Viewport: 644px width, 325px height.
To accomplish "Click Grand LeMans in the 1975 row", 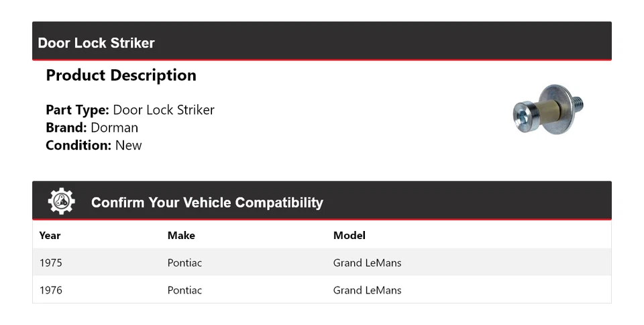I will [x=367, y=263].
